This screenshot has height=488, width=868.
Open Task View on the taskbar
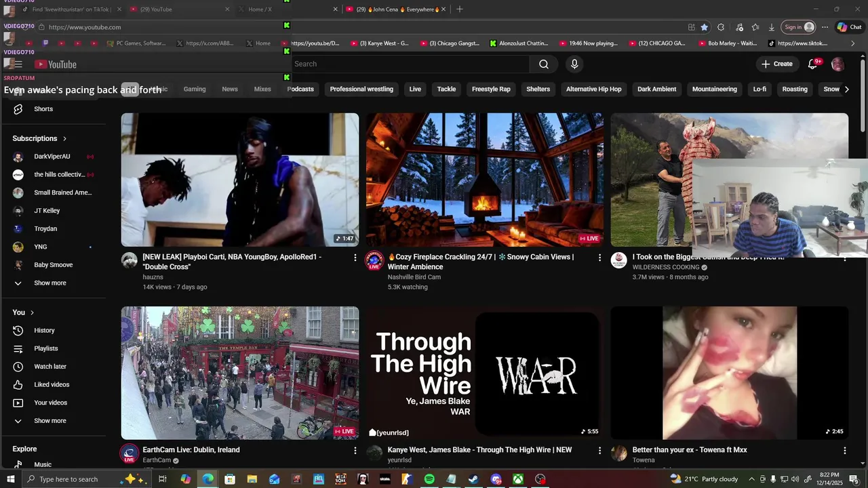pyautogui.click(x=163, y=479)
